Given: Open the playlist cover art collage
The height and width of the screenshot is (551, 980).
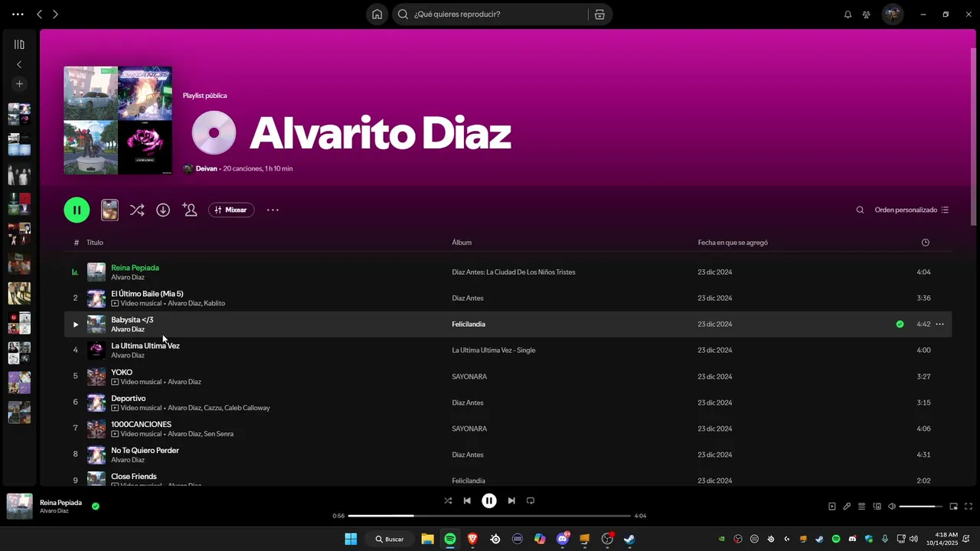Looking at the screenshot, I should [118, 120].
